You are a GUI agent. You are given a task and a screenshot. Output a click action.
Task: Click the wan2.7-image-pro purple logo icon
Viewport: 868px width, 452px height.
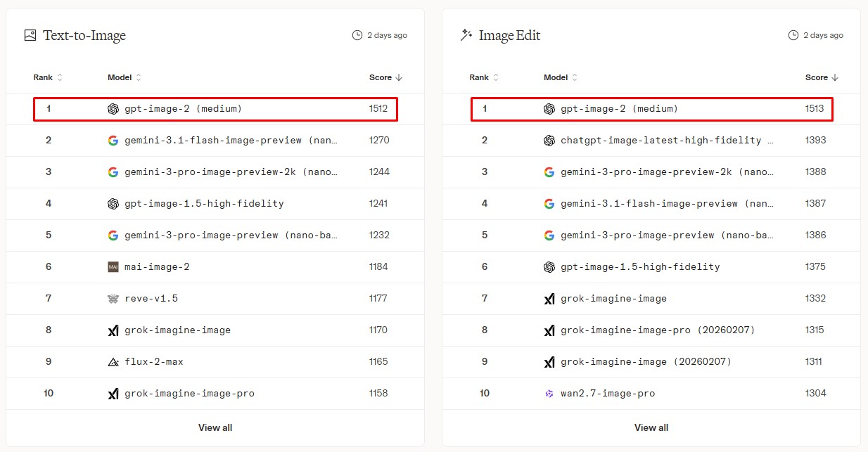pos(549,394)
